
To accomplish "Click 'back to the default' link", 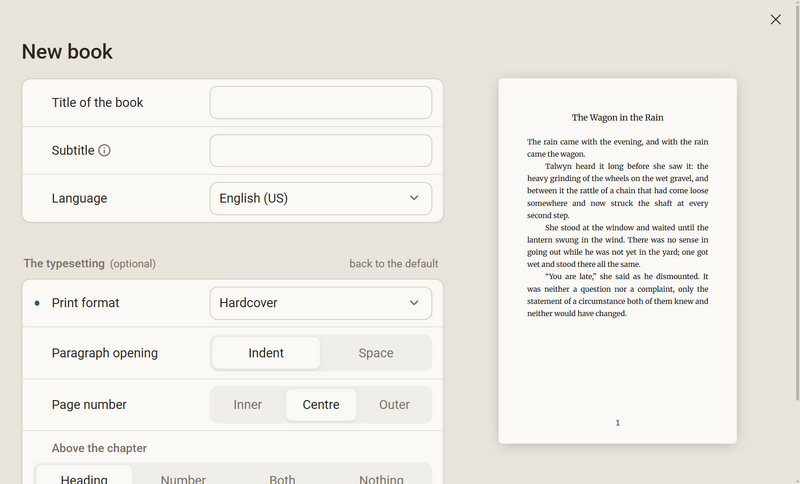I will tap(393, 264).
